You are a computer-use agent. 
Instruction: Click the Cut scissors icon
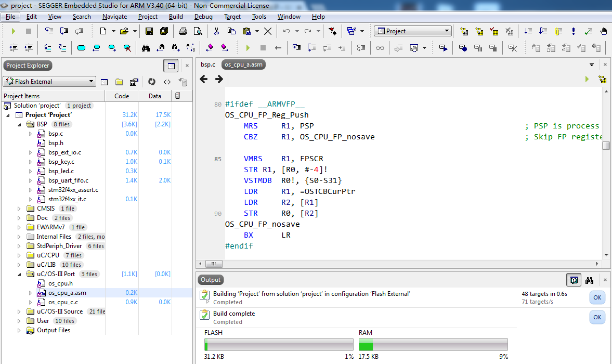click(217, 31)
